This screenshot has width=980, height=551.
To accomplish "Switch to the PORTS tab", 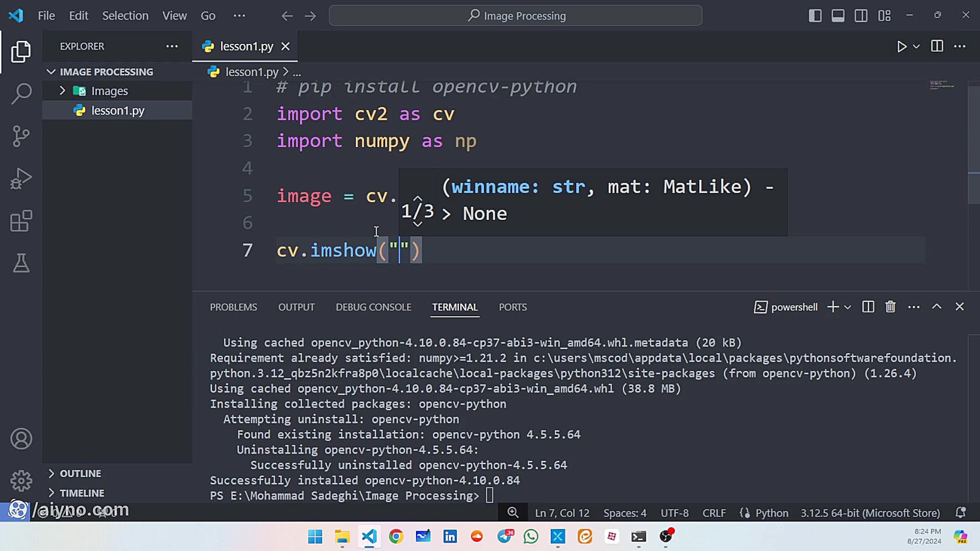I will pos(512,307).
